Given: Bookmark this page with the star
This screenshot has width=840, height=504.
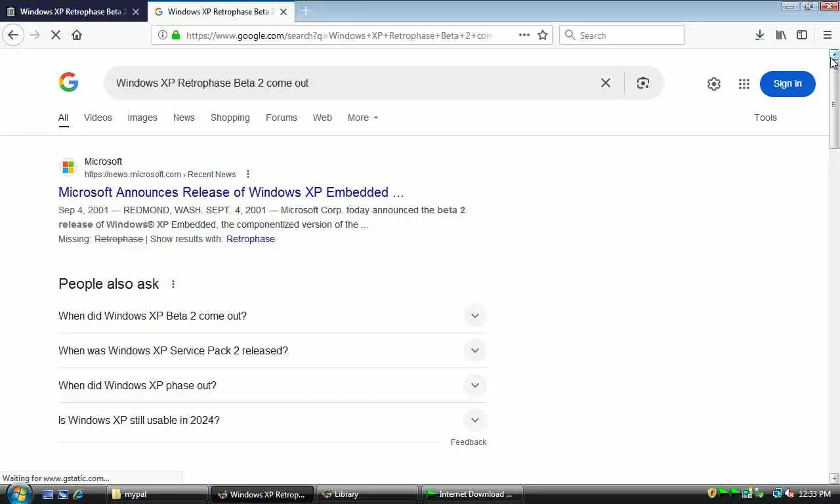Looking at the screenshot, I should [x=543, y=35].
